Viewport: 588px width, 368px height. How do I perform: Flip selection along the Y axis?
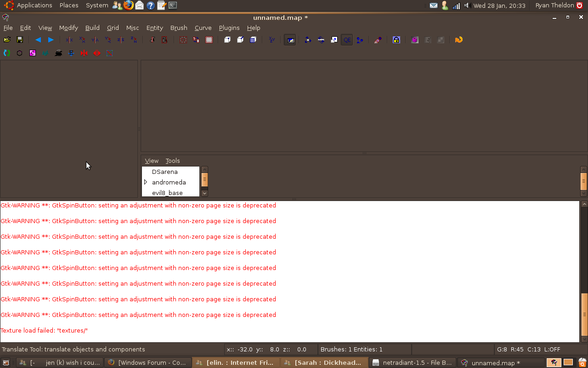pyautogui.click(x=95, y=40)
